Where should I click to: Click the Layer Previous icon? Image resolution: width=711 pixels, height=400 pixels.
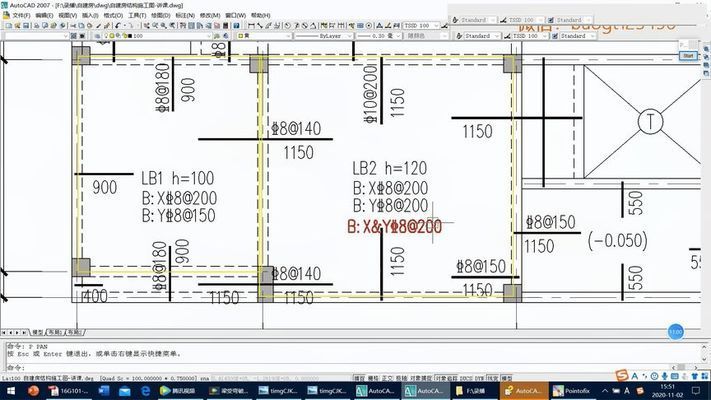click(x=224, y=36)
